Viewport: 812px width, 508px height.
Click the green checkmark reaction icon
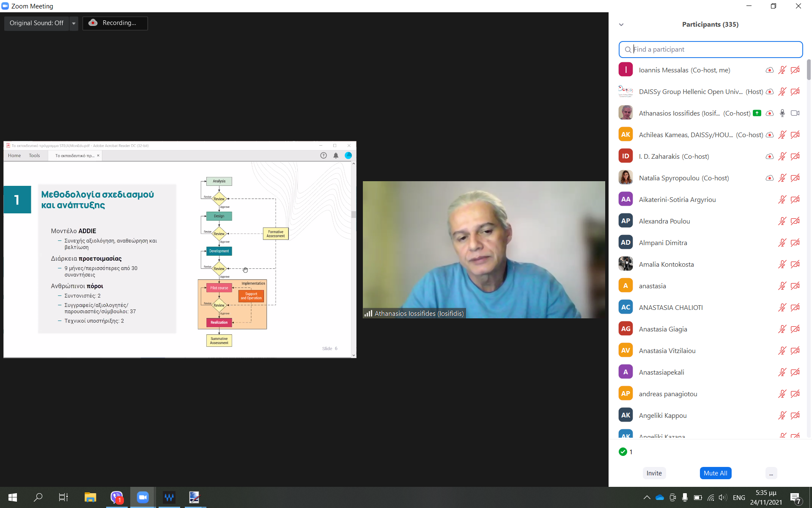pyautogui.click(x=623, y=452)
